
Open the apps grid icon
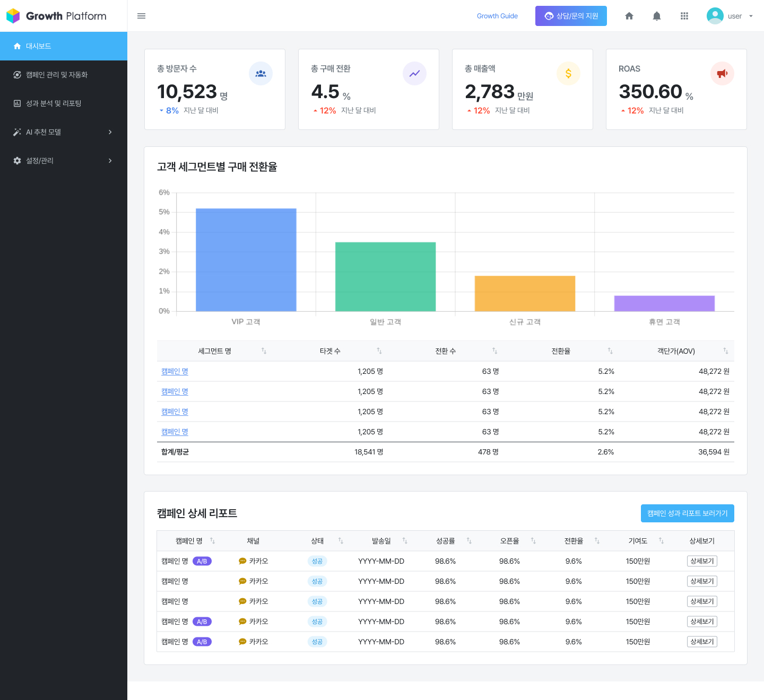684,16
